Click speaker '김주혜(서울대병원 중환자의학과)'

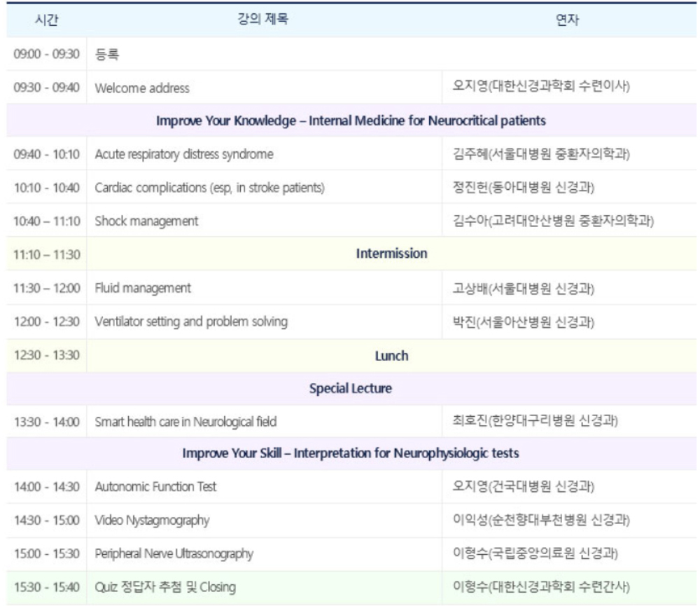click(x=541, y=154)
